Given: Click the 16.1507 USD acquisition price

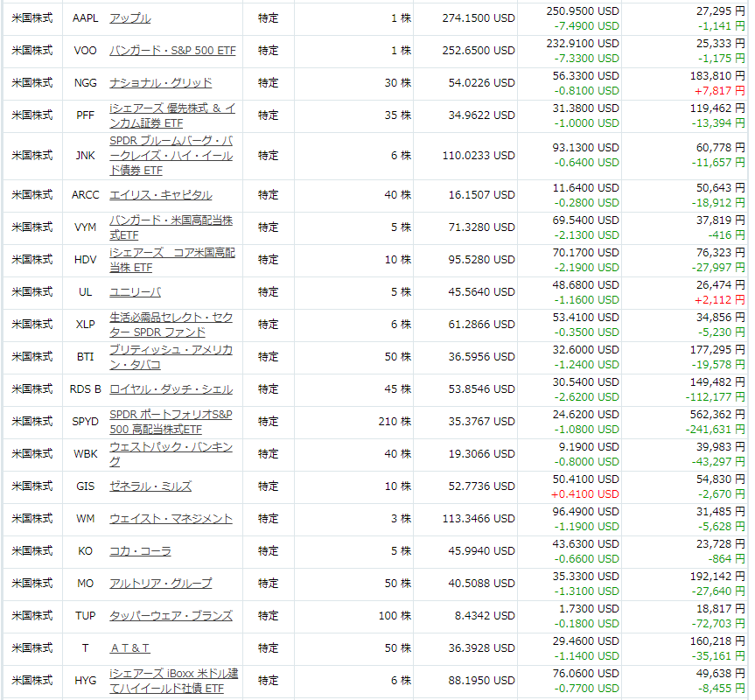Looking at the screenshot, I should click(481, 195).
